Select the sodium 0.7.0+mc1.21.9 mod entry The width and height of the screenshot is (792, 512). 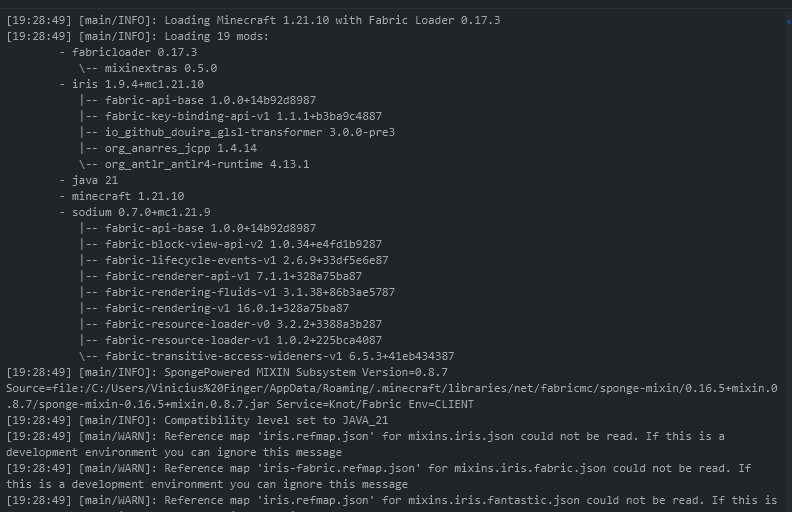tap(140, 212)
